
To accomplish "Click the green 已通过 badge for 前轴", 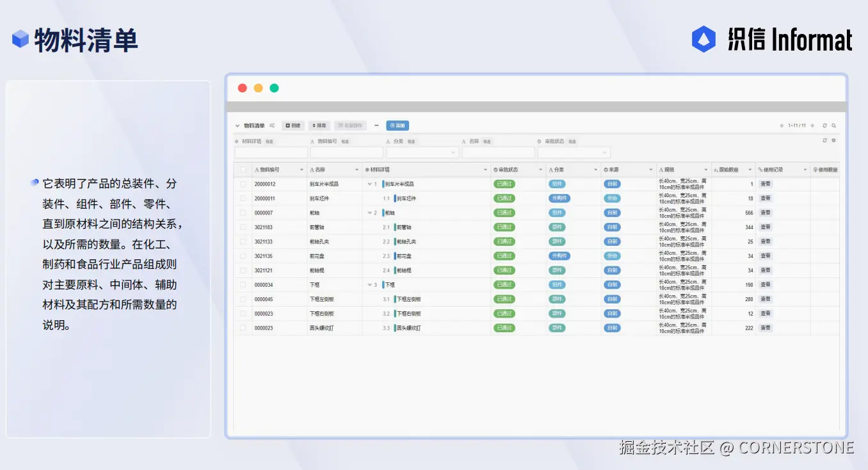I will click(x=504, y=213).
